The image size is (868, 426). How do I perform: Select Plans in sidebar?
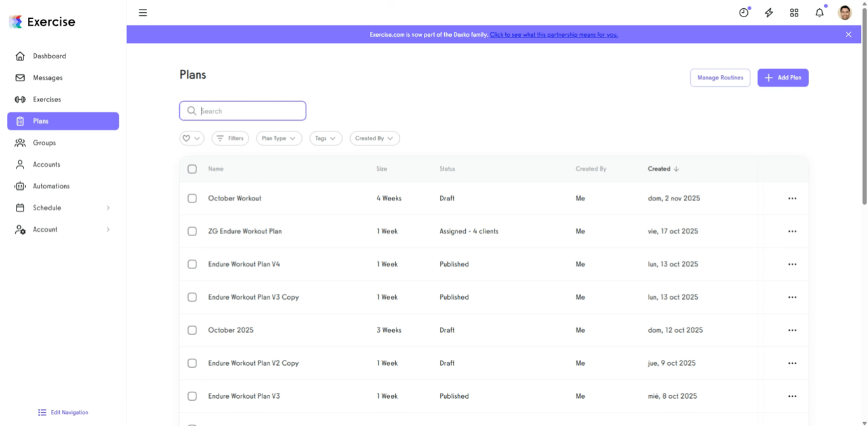point(63,121)
